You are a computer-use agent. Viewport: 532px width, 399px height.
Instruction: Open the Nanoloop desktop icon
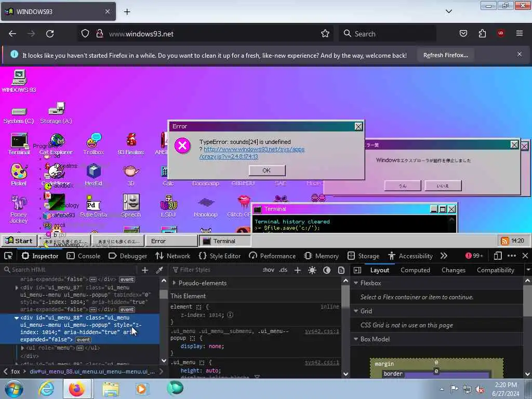(x=206, y=206)
